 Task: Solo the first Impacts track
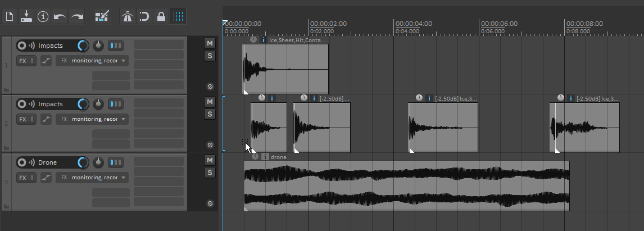coord(210,56)
